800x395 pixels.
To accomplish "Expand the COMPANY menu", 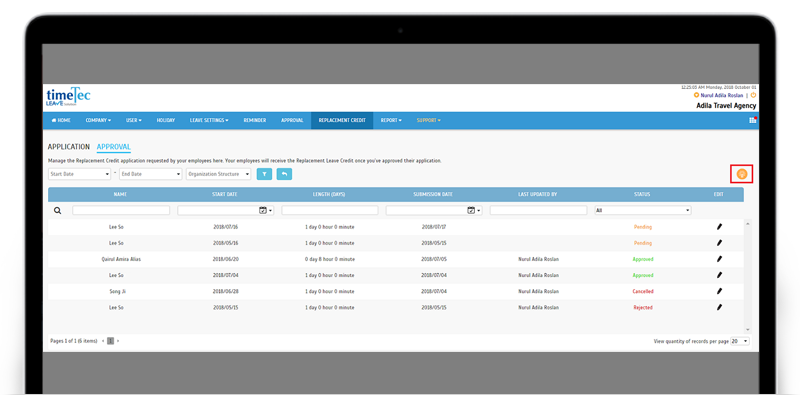I will point(98,120).
